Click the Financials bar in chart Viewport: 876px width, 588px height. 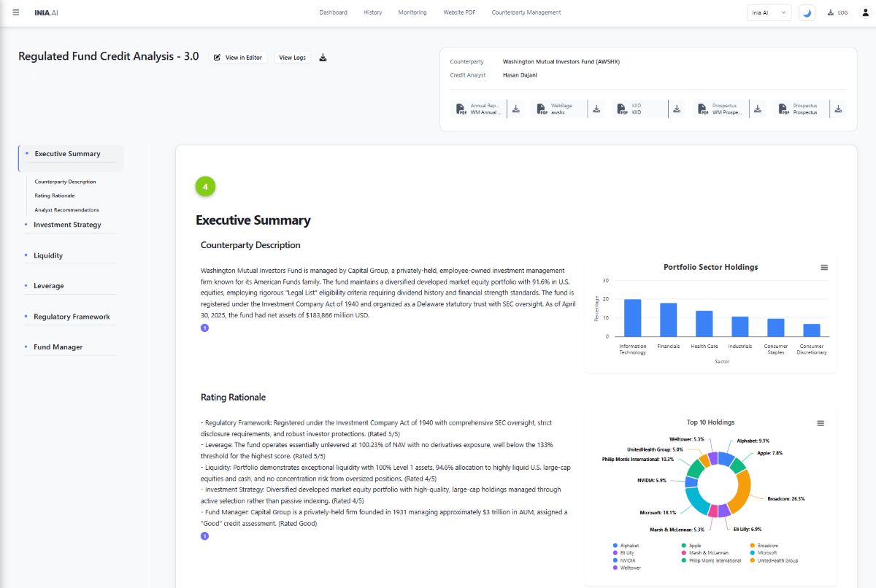coord(668,320)
